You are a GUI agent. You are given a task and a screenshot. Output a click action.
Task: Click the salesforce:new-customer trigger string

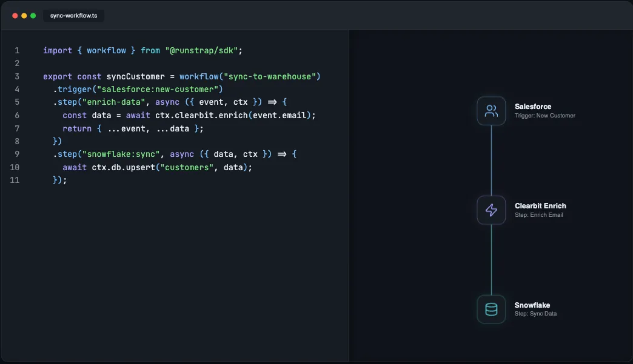(x=158, y=89)
